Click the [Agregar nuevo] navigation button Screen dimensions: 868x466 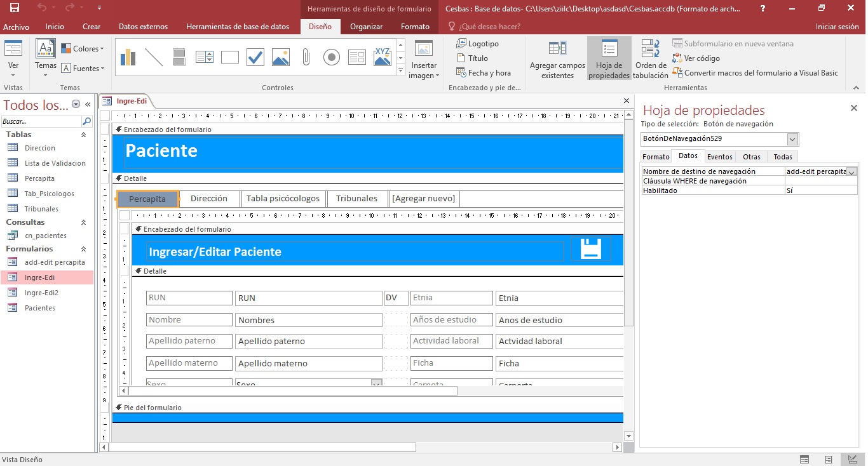(424, 199)
